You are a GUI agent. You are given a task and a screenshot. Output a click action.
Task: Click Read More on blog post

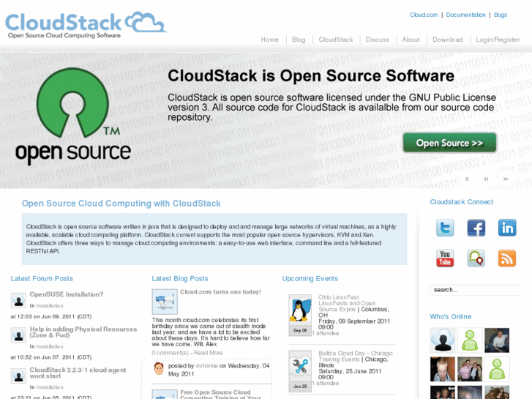pyautogui.click(x=208, y=353)
